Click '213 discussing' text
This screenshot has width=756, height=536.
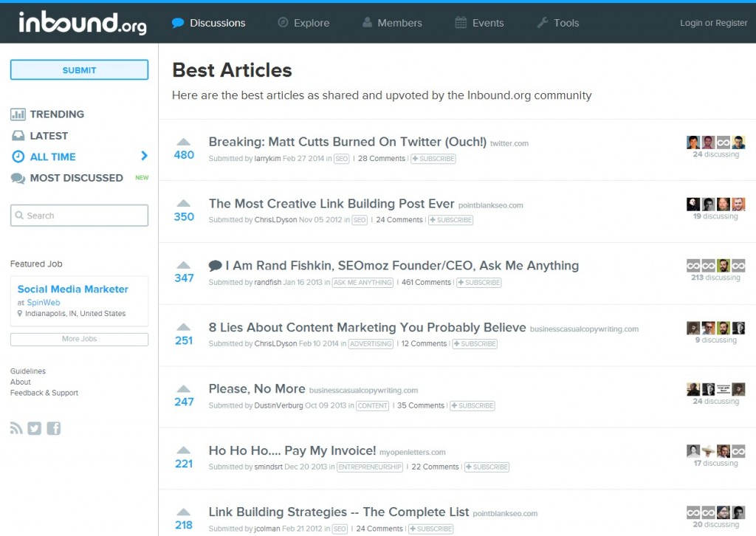click(x=715, y=278)
